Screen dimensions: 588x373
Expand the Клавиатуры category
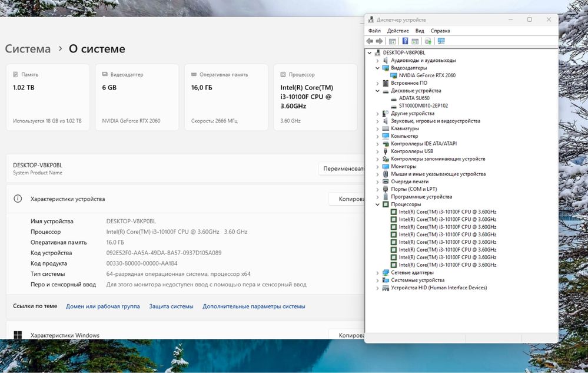click(378, 128)
